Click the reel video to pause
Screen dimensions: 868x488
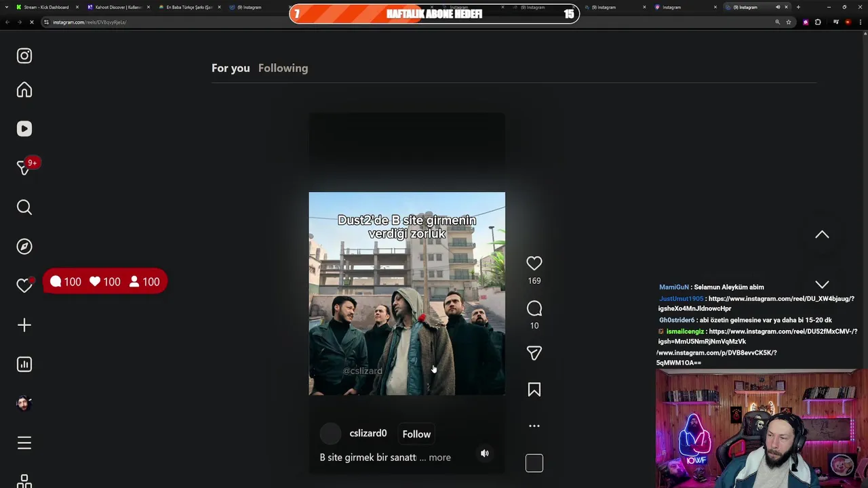pyautogui.click(x=407, y=293)
